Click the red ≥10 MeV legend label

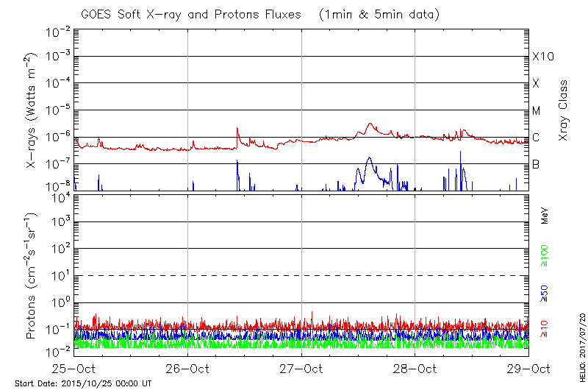tap(545, 329)
